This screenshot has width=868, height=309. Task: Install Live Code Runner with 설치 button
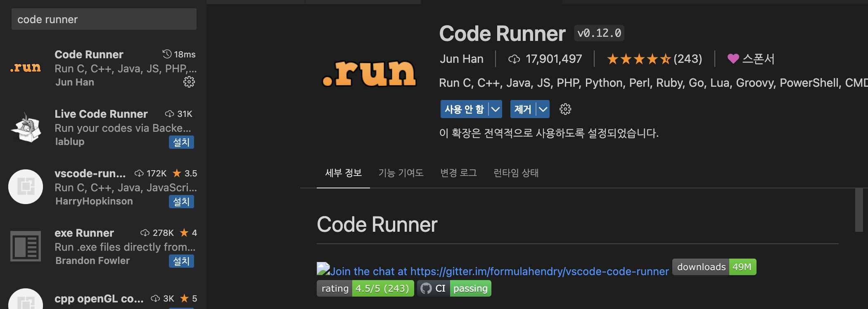point(181,142)
